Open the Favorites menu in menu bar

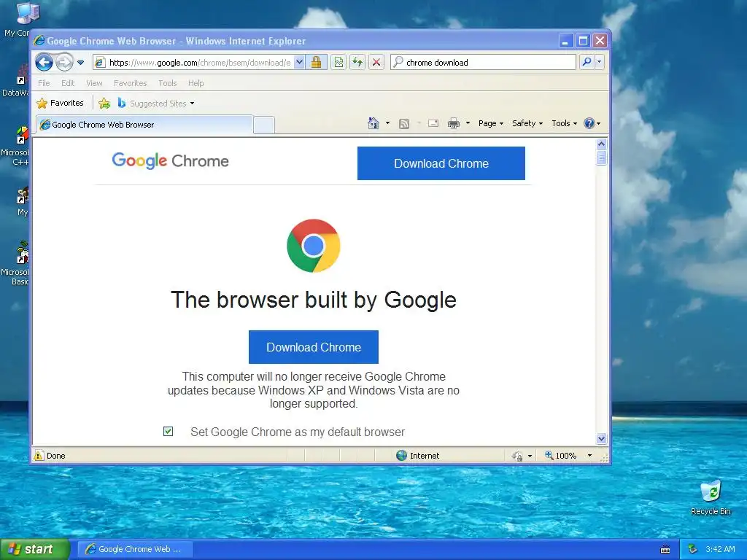(130, 83)
